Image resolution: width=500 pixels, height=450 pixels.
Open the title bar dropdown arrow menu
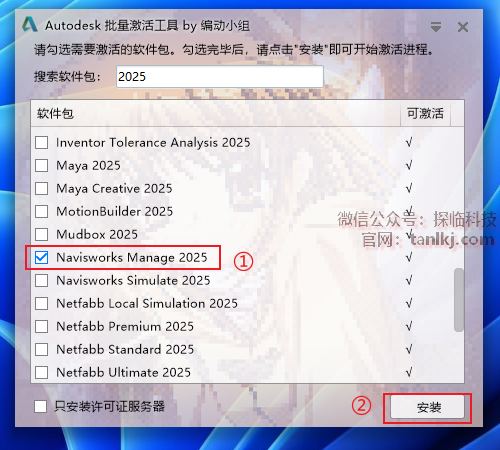point(436,27)
